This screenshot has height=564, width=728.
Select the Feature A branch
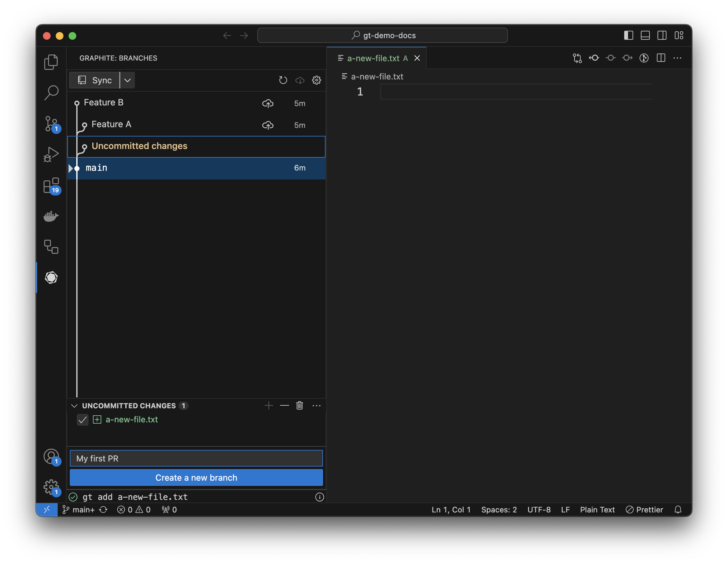(111, 124)
